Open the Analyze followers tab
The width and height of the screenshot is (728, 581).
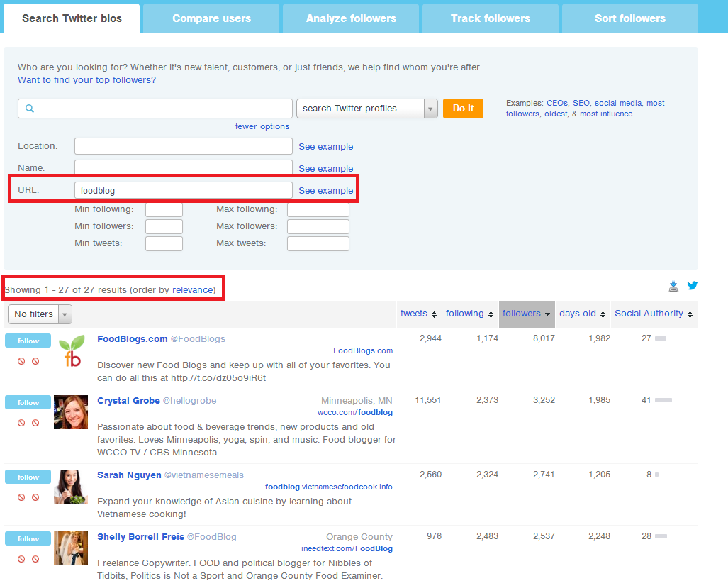point(351,18)
